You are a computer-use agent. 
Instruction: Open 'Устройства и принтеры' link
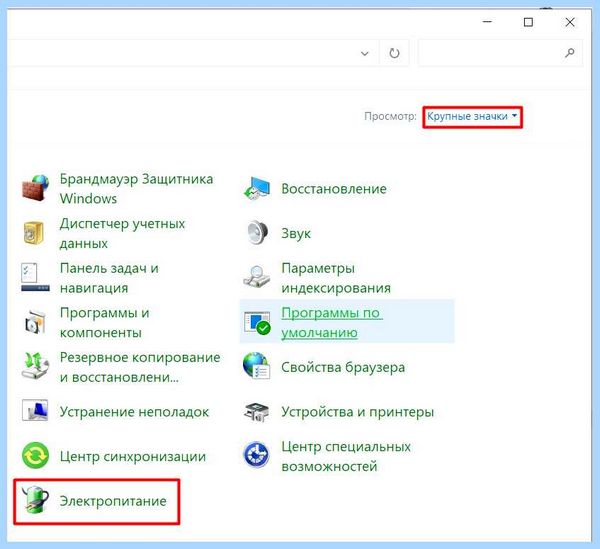click(x=357, y=412)
